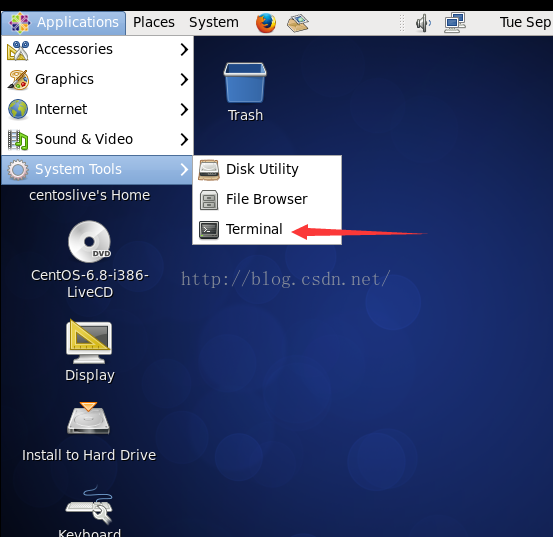Viewport: 553px width, 537px height.
Task: Expand Accessories using its arrow
Action: pyautogui.click(x=184, y=49)
